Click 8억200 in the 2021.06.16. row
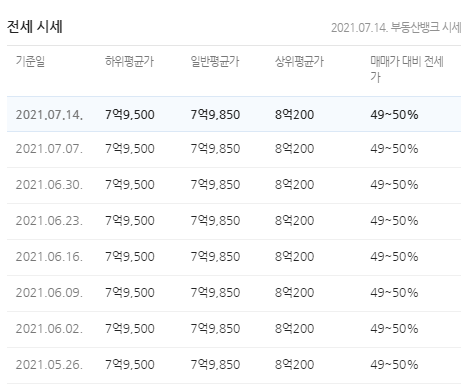Screen dimensions: 467x387 [294, 257]
